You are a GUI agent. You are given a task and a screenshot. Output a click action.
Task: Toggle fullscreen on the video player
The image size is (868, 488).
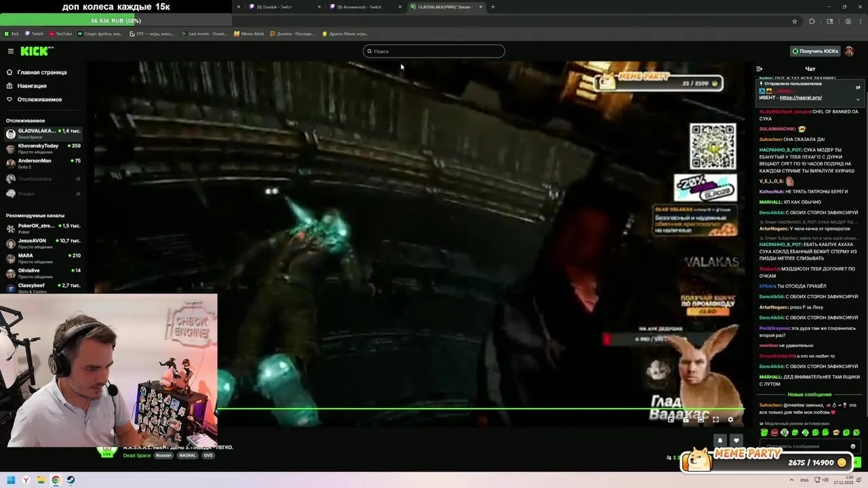pyautogui.click(x=715, y=420)
